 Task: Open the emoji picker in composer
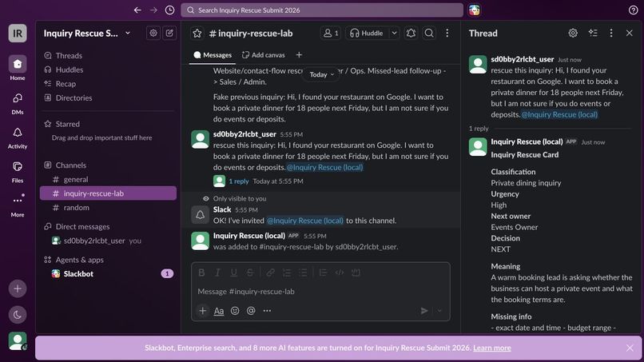(235, 311)
